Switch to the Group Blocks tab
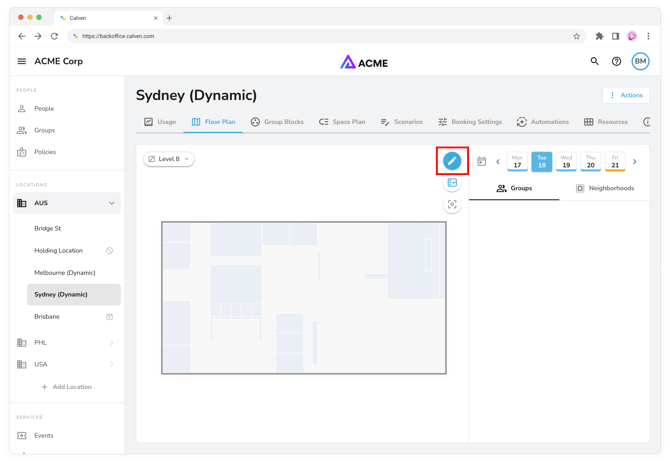 point(277,122)
